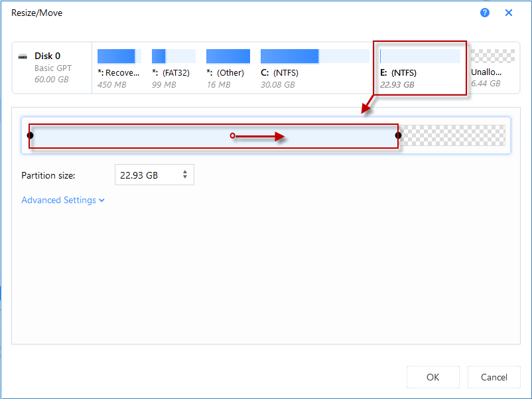
Task: Click the circular drag anchor on resize bar
Action: coord(232,135)
